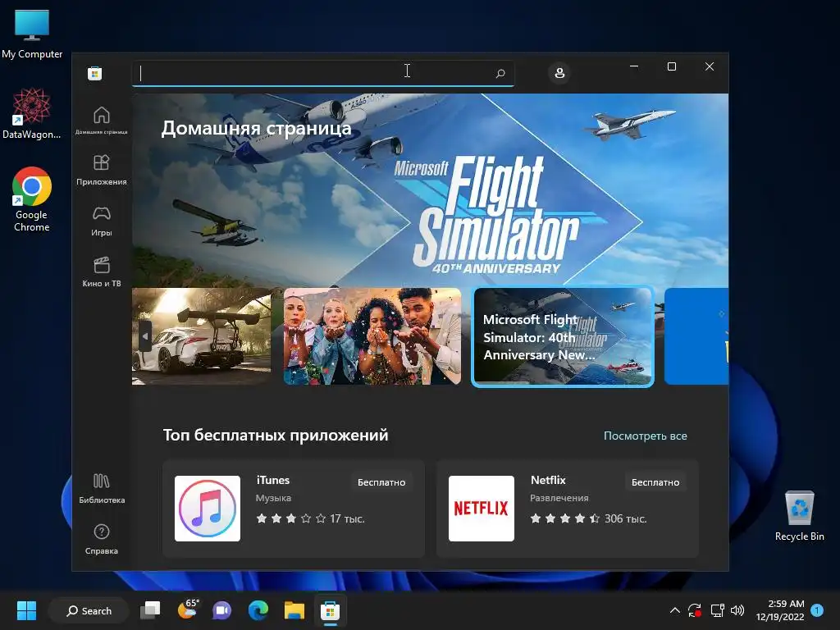The image size is (840, 630).
Task: Click Топ бесплатных приложений heading
Action: [276, 435]
